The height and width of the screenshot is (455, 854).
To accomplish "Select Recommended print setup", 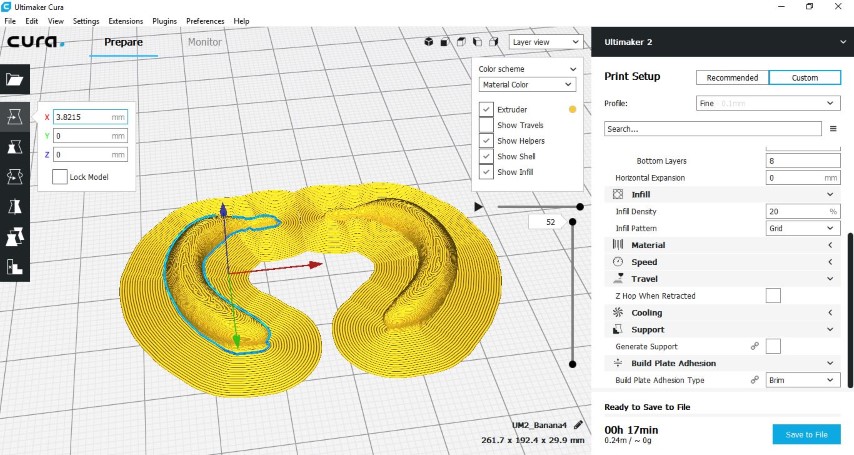I will pos(732,77).
